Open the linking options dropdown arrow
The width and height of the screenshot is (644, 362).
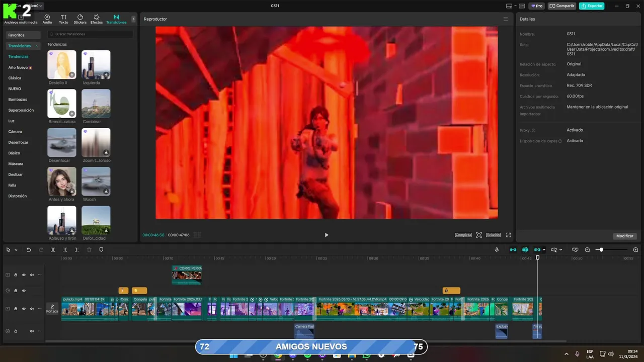click(x=544, y=250)
